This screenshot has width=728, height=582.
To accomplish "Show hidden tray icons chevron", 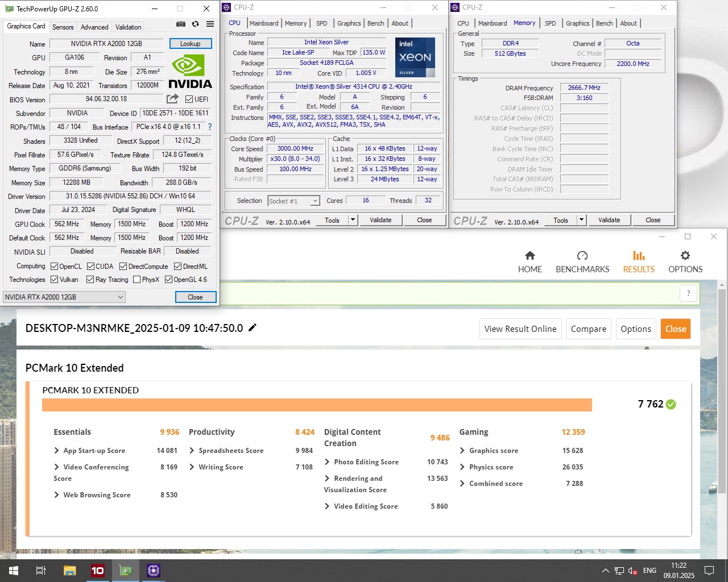I will tap(605, 571).
